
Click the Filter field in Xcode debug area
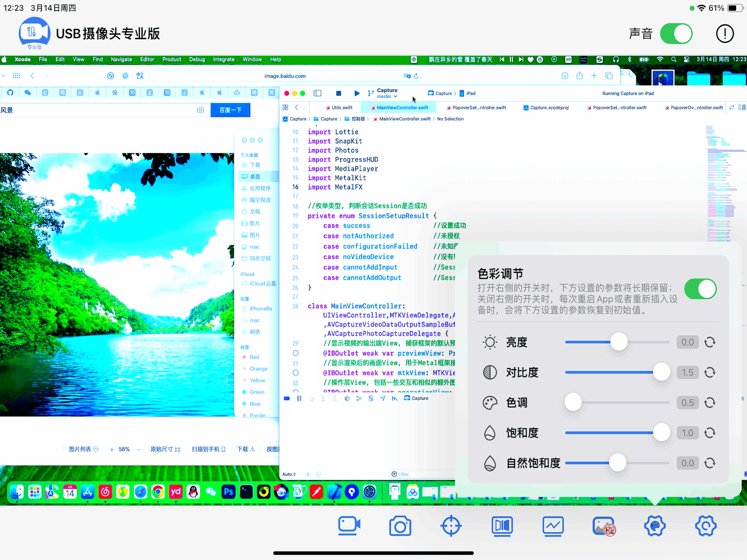pos(422,474)
